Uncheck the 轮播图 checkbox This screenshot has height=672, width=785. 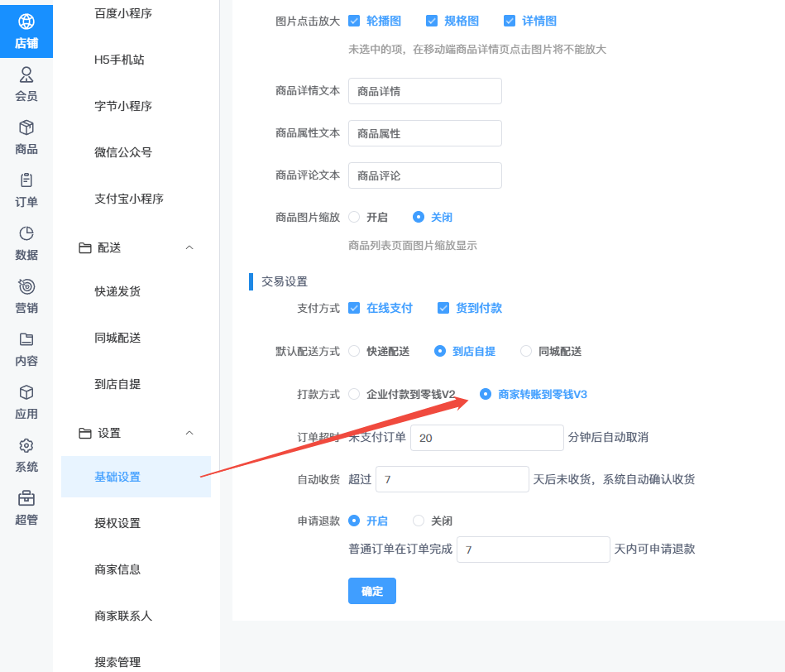click(x=354, y=21)
